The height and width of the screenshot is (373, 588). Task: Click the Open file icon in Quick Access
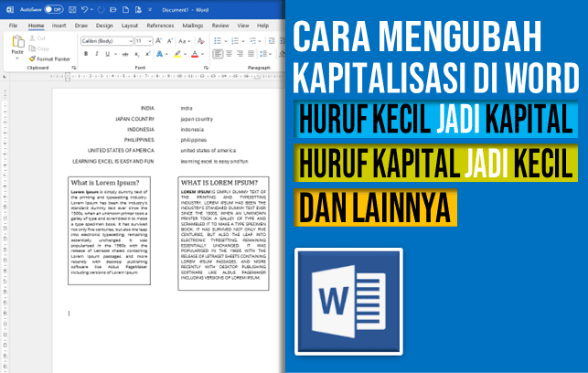click(x=113, y=10)
